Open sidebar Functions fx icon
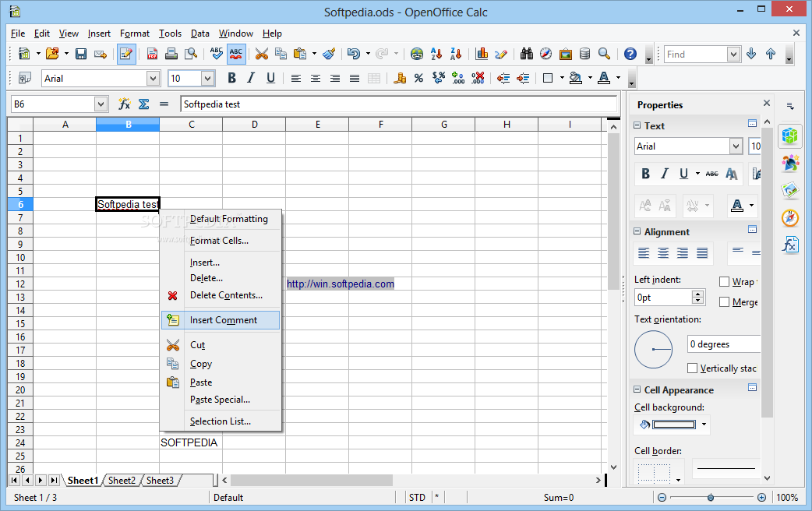 click(790, 245)
